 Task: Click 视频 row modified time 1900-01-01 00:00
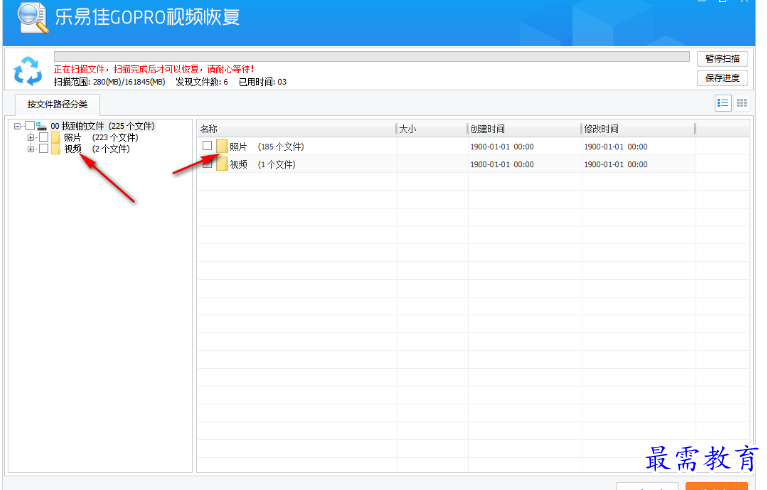tap(615, 164)
